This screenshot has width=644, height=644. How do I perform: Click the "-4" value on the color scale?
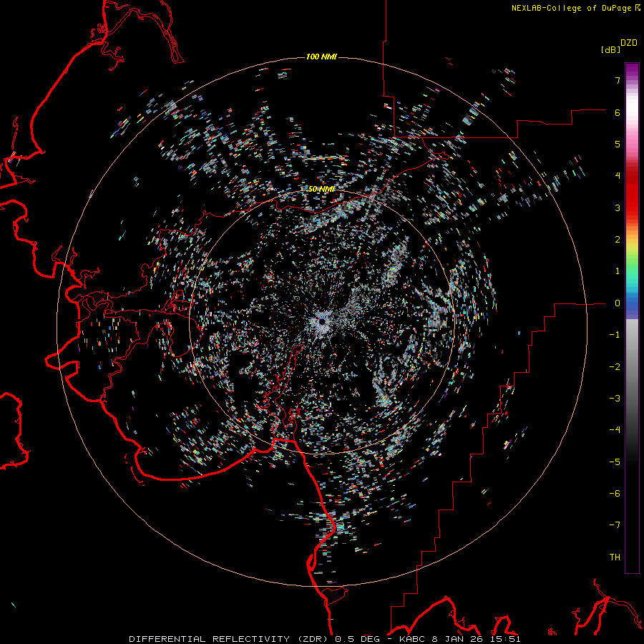615,430
